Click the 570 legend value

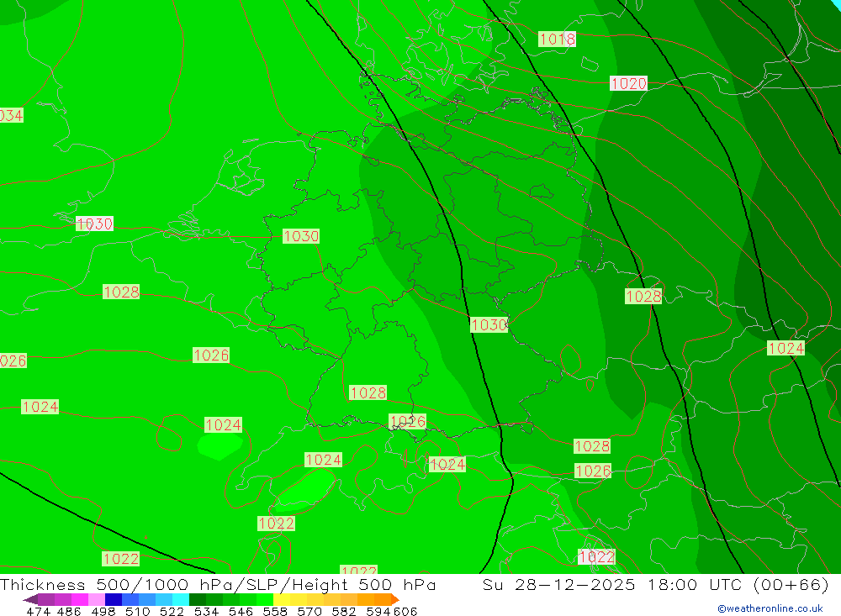309,611
